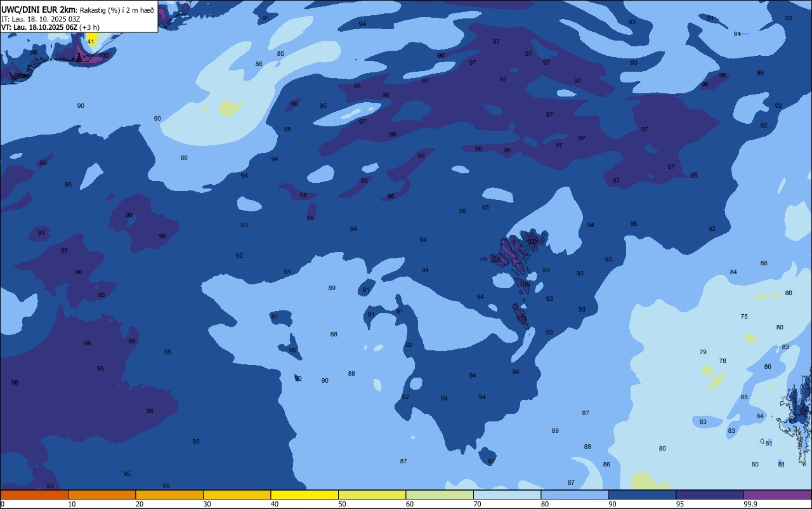
Task: Click the '41' value on the yellow patch
Action: tap(91, 42)
